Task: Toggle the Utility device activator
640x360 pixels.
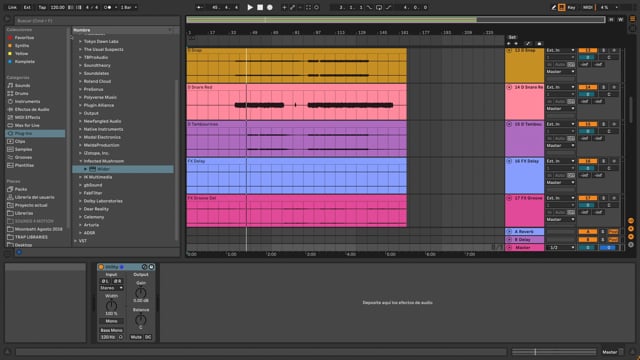Action: pyautogui.click(x=101, y=267)
